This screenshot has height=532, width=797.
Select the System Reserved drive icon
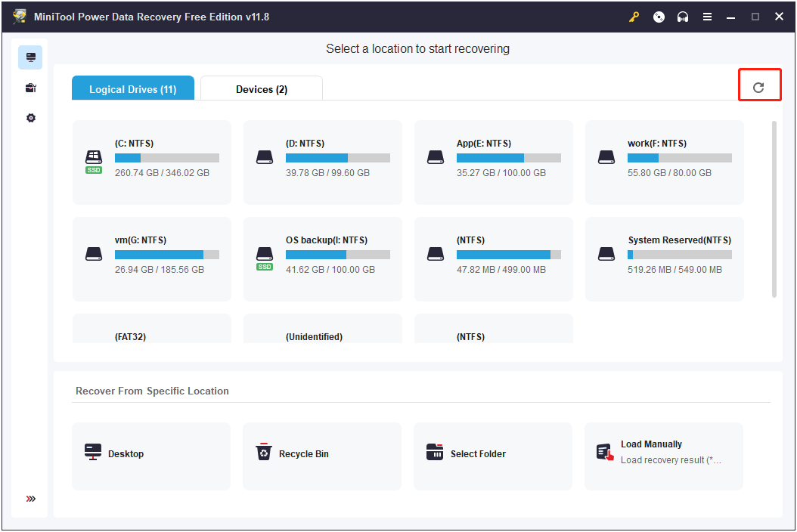606,254
